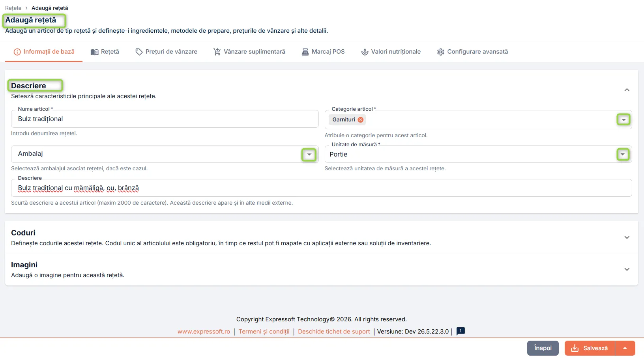644x358 pixels.
Task: Select the 'Adaugă rețetă' breadcrumb text
Action: pyautogui.click(x=50, y=8)
